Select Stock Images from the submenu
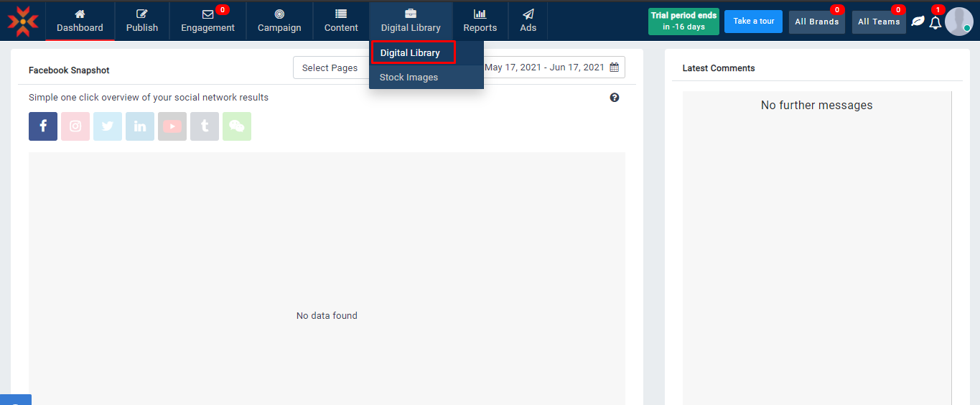The width and height of the screenshot is (980, 405). 409,78
